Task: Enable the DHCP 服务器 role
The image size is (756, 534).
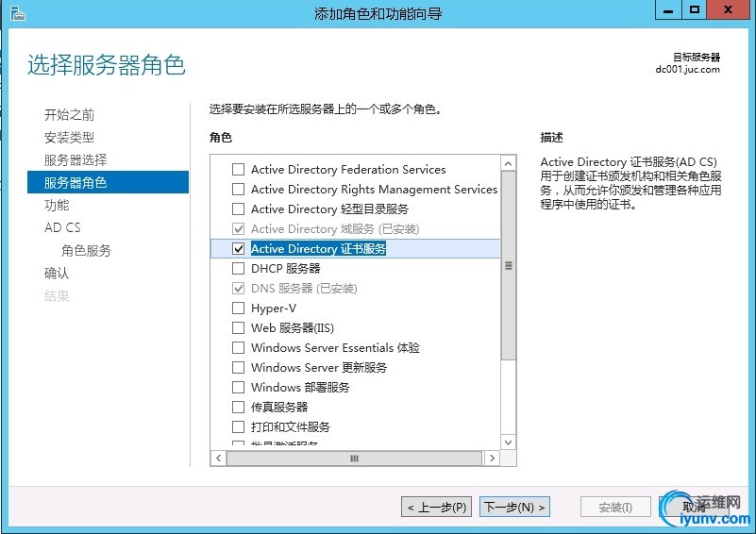Action: point(238,269)
